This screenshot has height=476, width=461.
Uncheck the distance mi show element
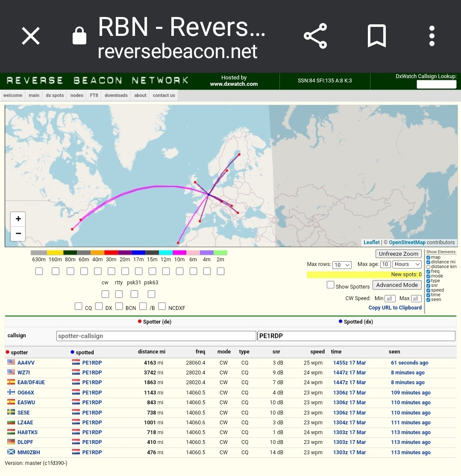[x=428, y=262]
